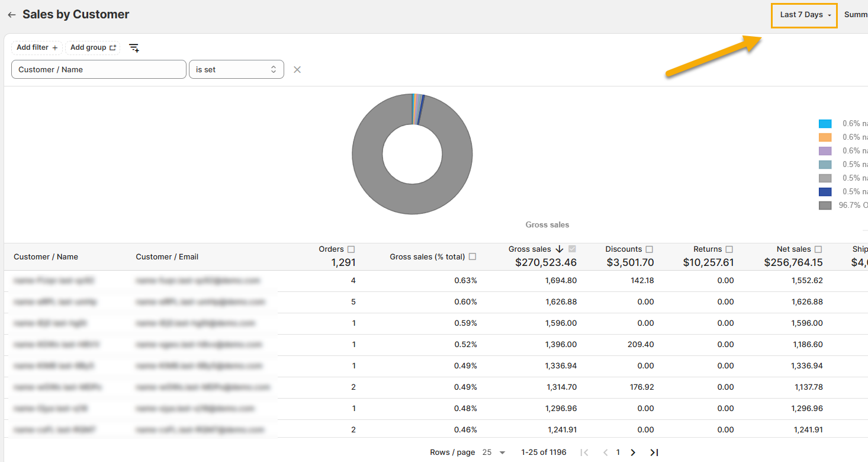868x462 pixels.
Task: Sort by Customer / Name column header
Action: [46, 256]
